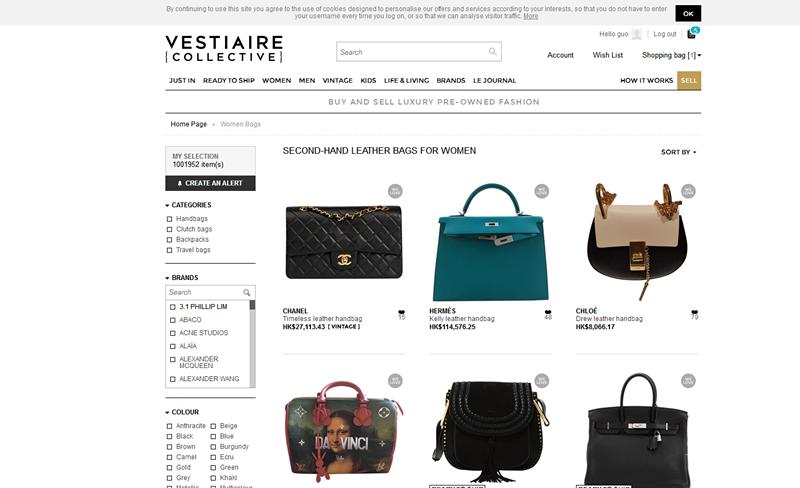Tick the ACNE STUDIOS brand checkbox

[172, 333]
